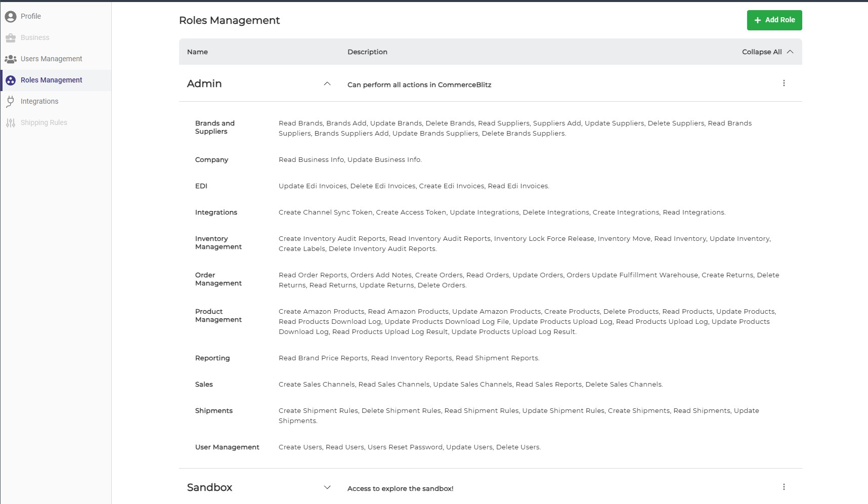
Task: Open the Profile menu item
Action: [x=56, y=17]
